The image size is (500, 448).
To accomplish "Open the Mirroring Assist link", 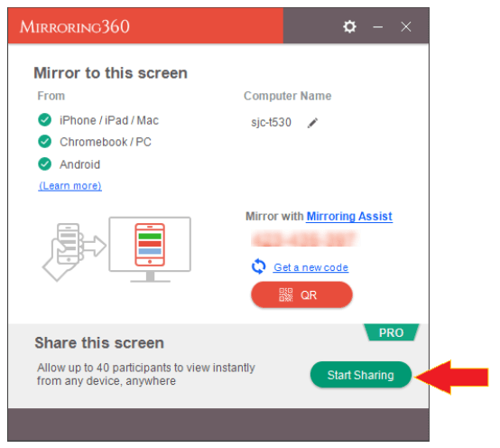I will pos(349,217).
